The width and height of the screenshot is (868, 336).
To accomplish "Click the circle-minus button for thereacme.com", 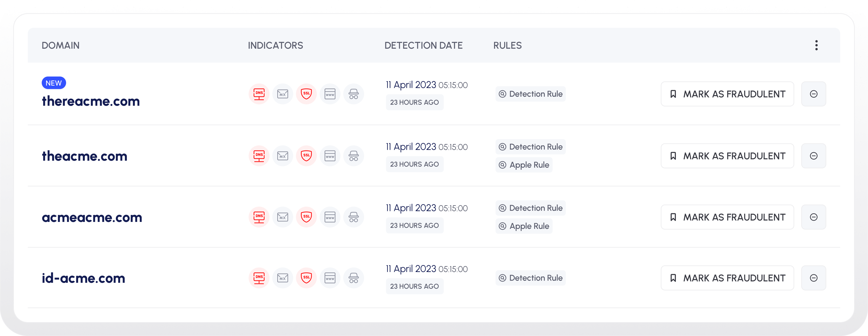I will tap(814, 94).
